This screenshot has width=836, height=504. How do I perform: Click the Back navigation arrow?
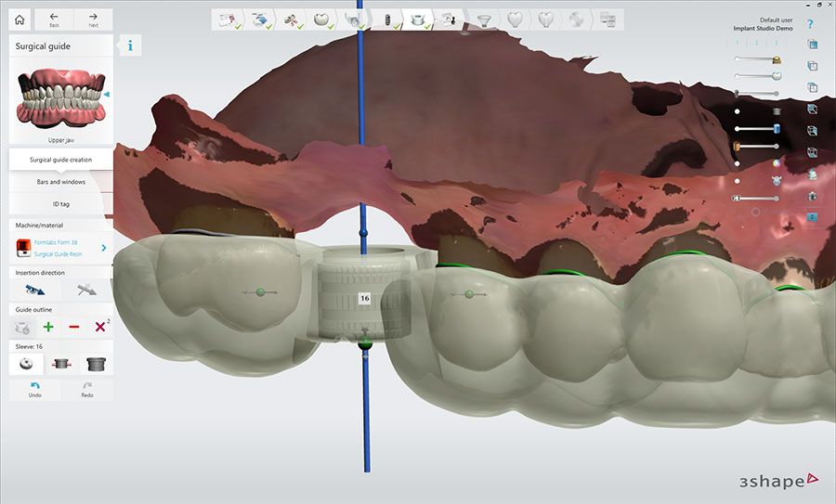(x=54, y=20)
